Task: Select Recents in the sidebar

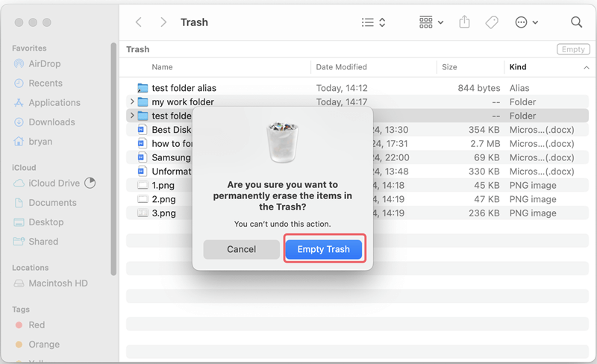Action: [38, 83]
